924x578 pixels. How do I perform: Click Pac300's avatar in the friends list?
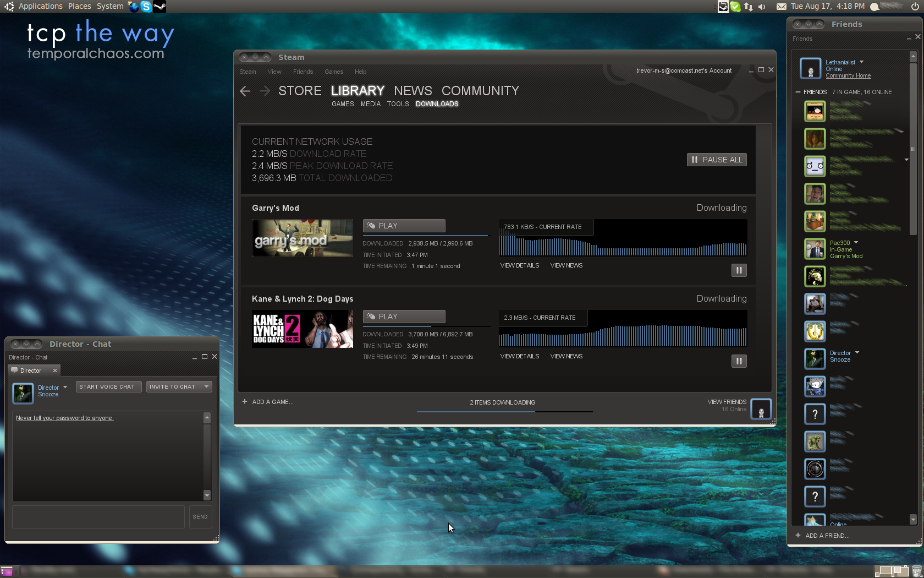(x=815, y=249)
